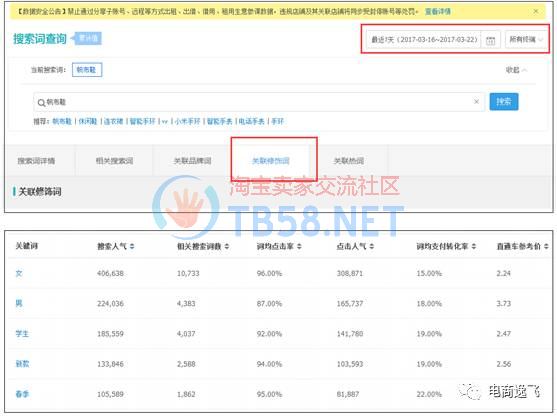The height and width of the screenshot is (416, 557).
Task: Sort by 词均支付转化率 column arrows
Action: pos(474,246)
